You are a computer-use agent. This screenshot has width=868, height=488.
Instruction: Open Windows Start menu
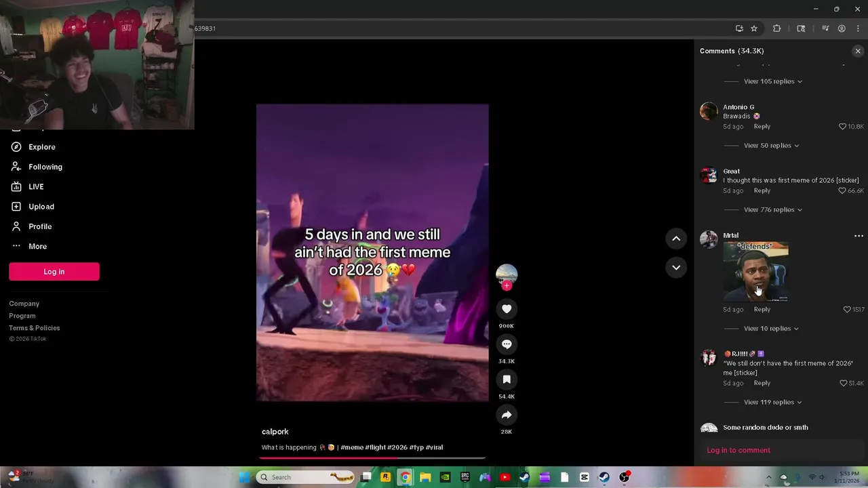pyautogui.click(x=244, y=477)
